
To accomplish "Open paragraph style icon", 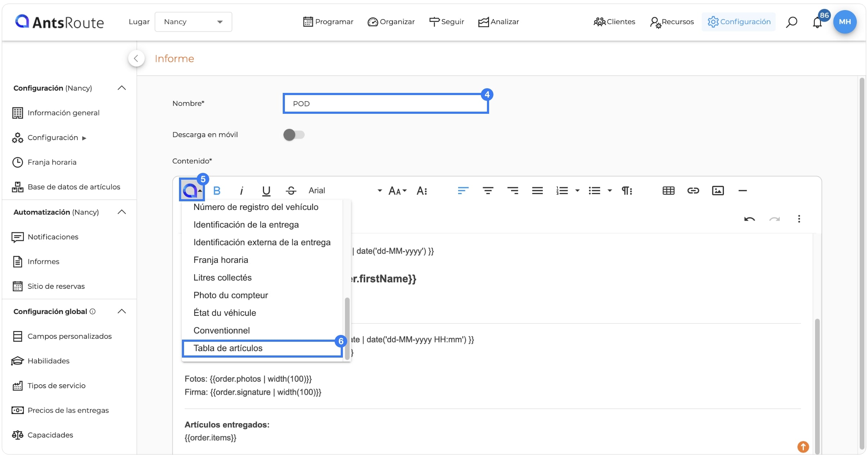I will pos(627,191).
